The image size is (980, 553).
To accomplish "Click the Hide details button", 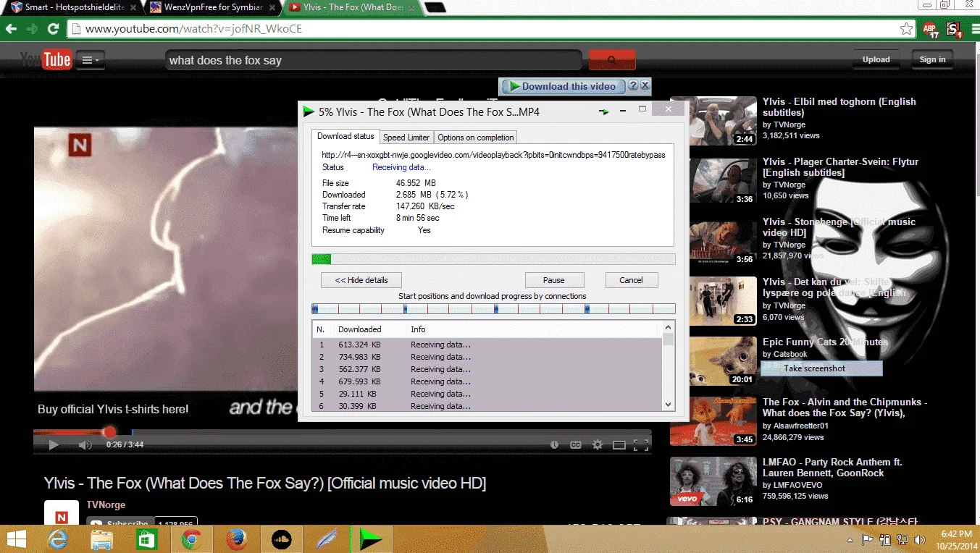I will tap(361, 280).
